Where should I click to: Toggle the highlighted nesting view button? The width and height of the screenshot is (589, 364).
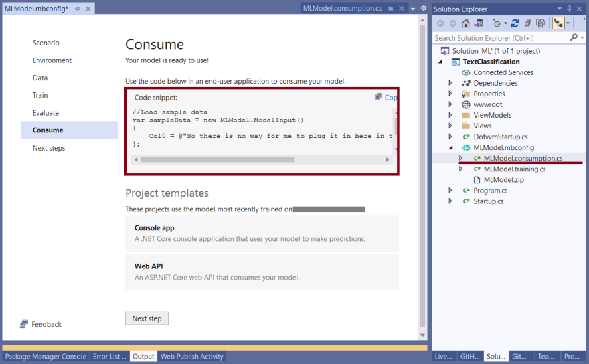[558, 23]
